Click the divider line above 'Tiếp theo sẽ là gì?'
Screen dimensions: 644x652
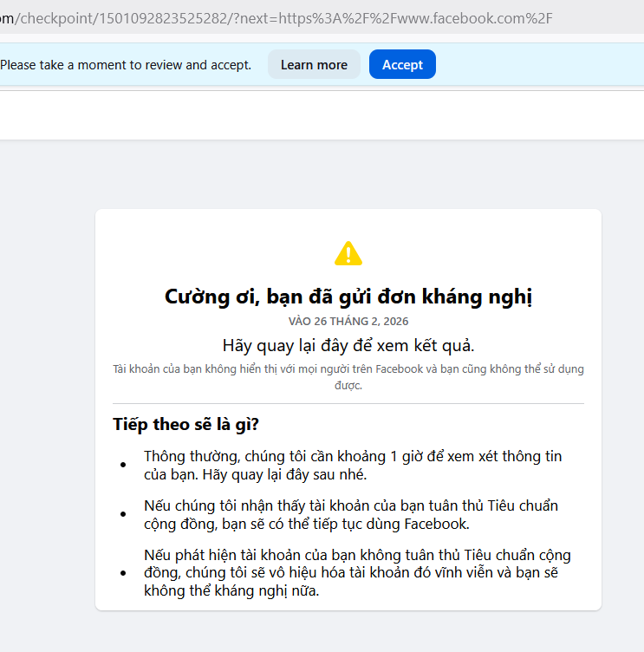(x=348, y=404)
